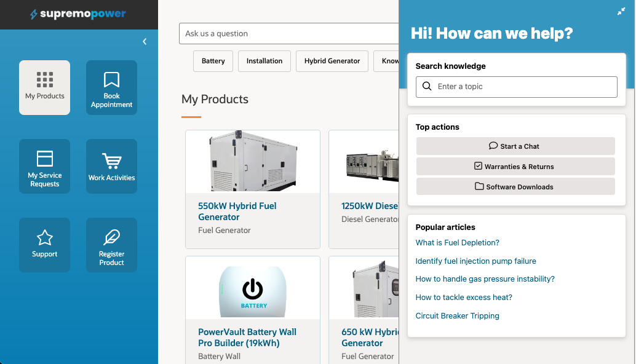Select the Support star icon
This screenshot has width=636, height=364.
(44, 237)
